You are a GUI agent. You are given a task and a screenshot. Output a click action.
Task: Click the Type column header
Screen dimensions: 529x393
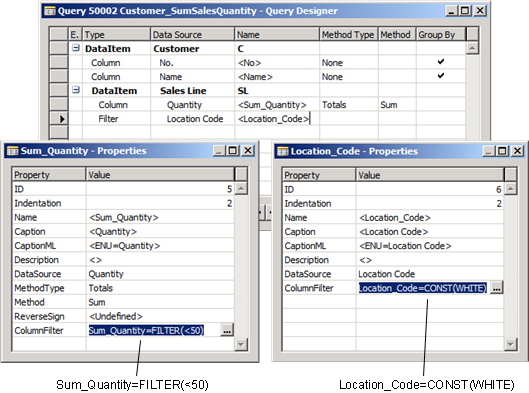(x=117, y=34)
